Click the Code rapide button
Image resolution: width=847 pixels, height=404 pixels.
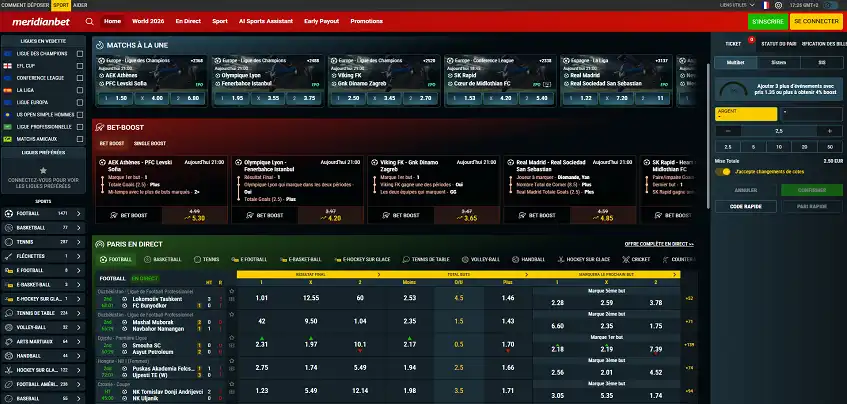[745, 206]
